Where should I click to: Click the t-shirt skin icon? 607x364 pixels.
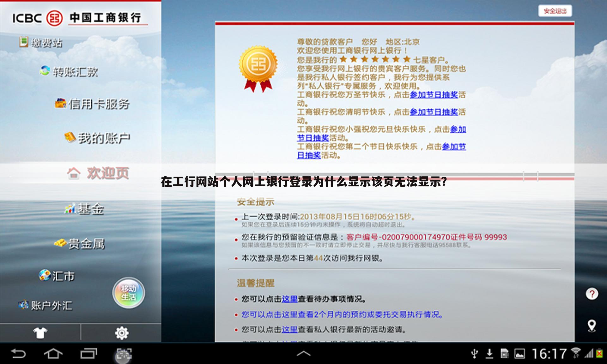click(40, 333)
